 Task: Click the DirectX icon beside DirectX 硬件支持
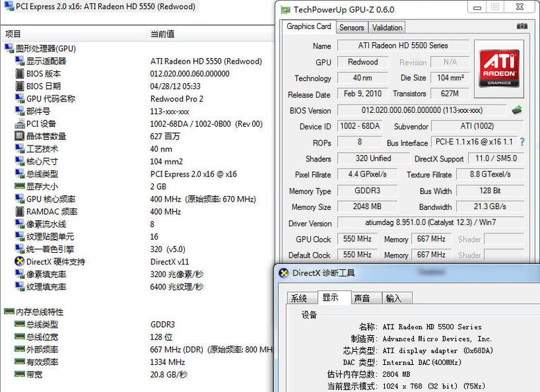(19, 261)
